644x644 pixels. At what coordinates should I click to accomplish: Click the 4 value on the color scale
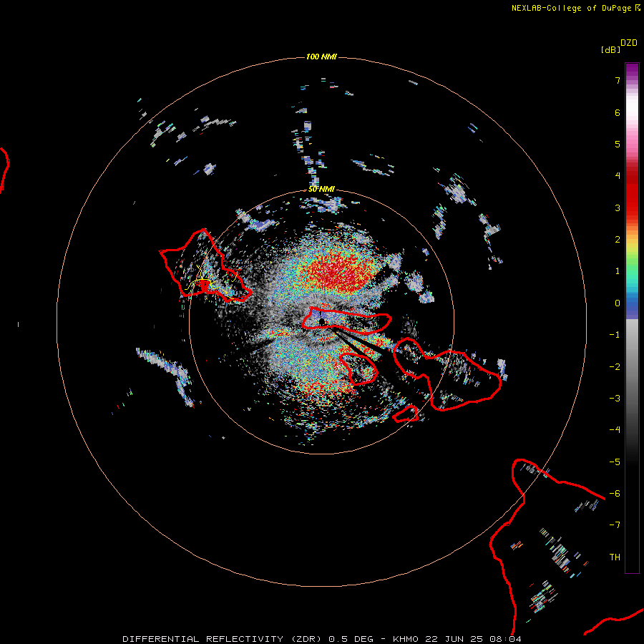pos(618,176)
